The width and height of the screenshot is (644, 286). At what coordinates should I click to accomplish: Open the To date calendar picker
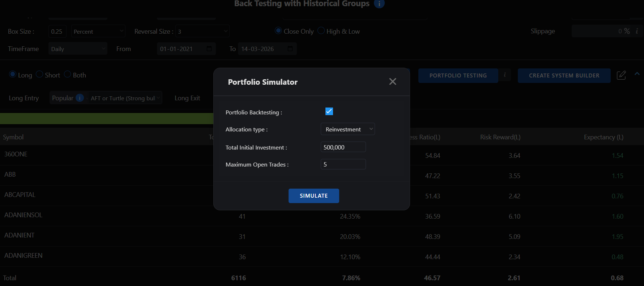pyautogui.click(x=290, y=49)
